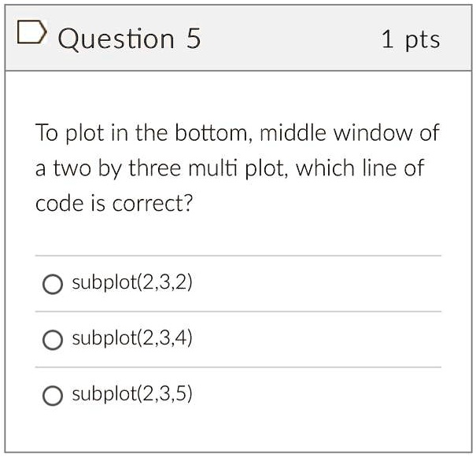Choose the subplot(2,3,5) radio button
Viewport: 476px width, 457px height.
[53, 396]
